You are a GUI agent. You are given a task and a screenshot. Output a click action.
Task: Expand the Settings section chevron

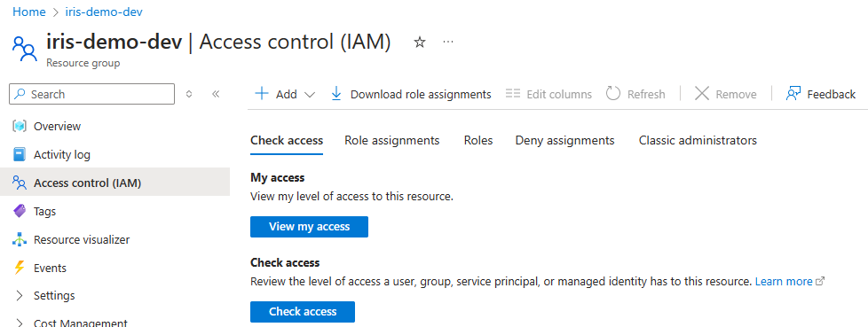(20, 295)
